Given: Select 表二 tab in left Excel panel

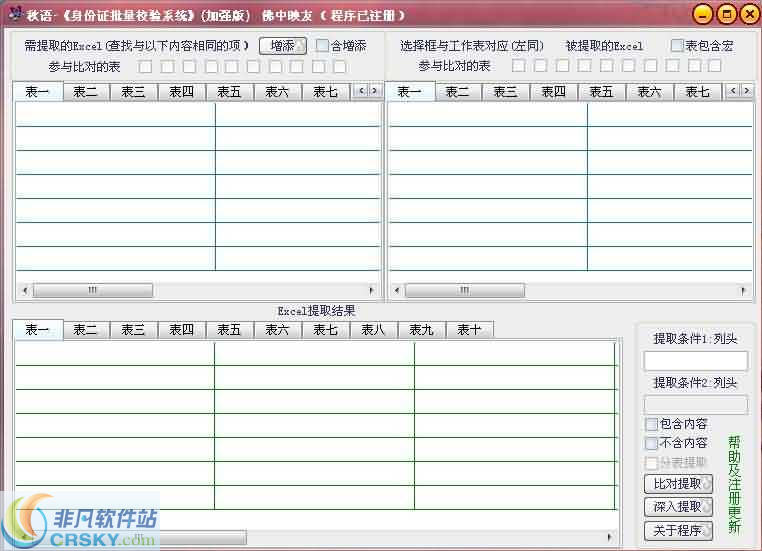Looking at the screenshot, I should tap(86, 91).
